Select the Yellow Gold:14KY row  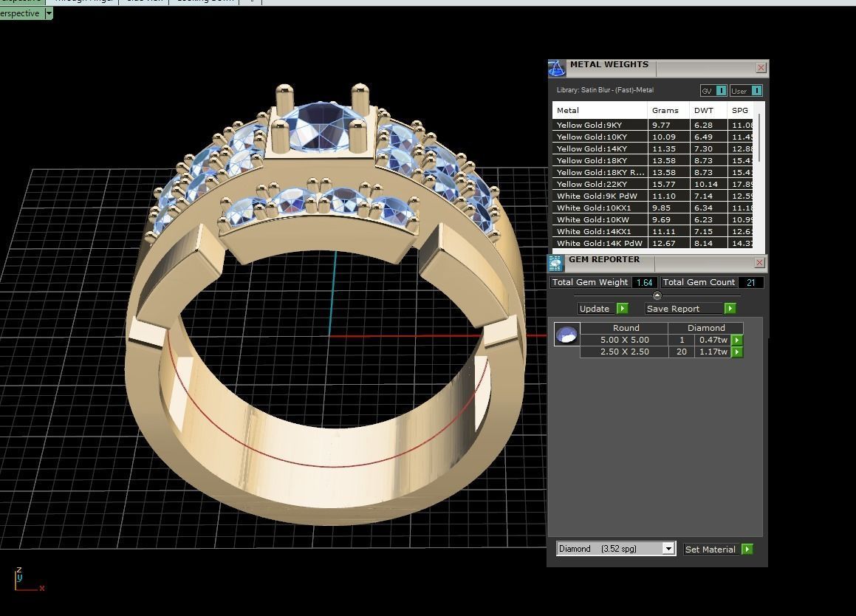coord(652,148)
